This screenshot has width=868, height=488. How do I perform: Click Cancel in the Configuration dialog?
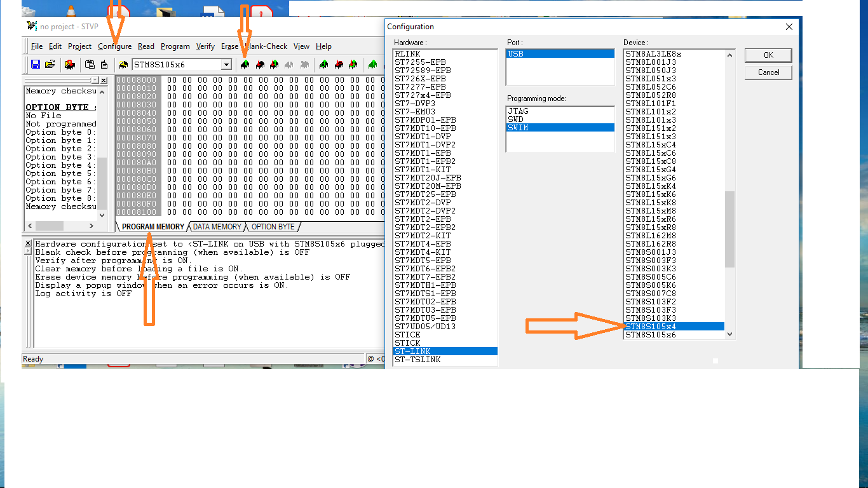[x=768, y=72]
